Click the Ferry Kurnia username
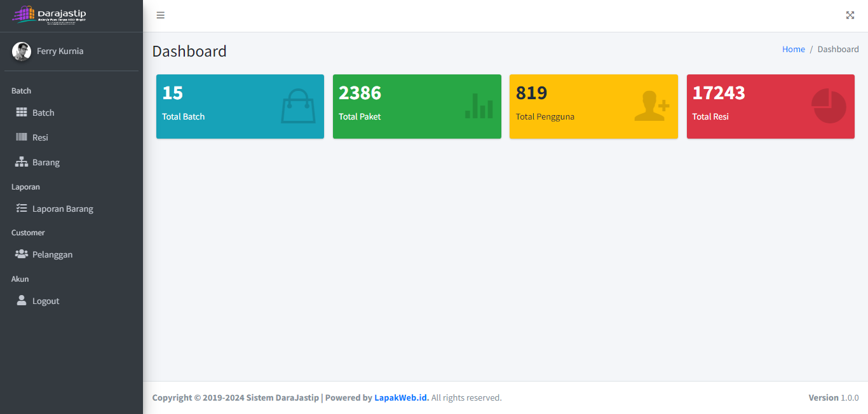Image resolution: width=868 pixels, height=414 pixels. click(x=60, y=51)
